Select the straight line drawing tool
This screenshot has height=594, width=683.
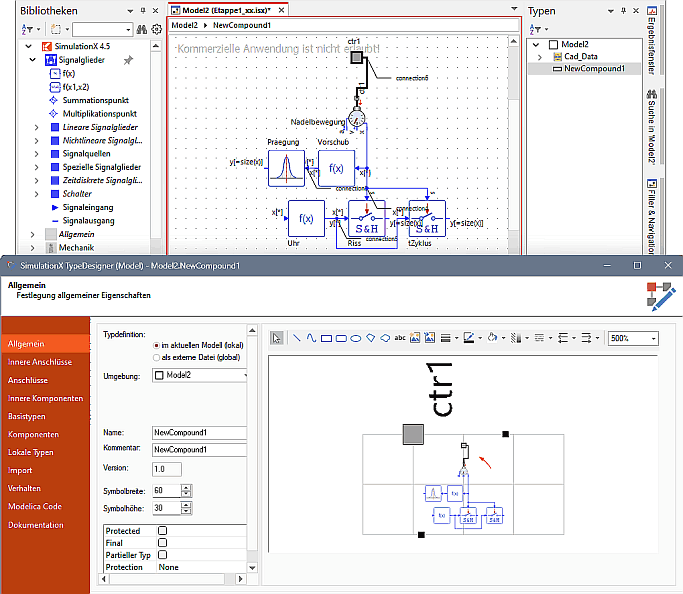(x=296, y=338)
